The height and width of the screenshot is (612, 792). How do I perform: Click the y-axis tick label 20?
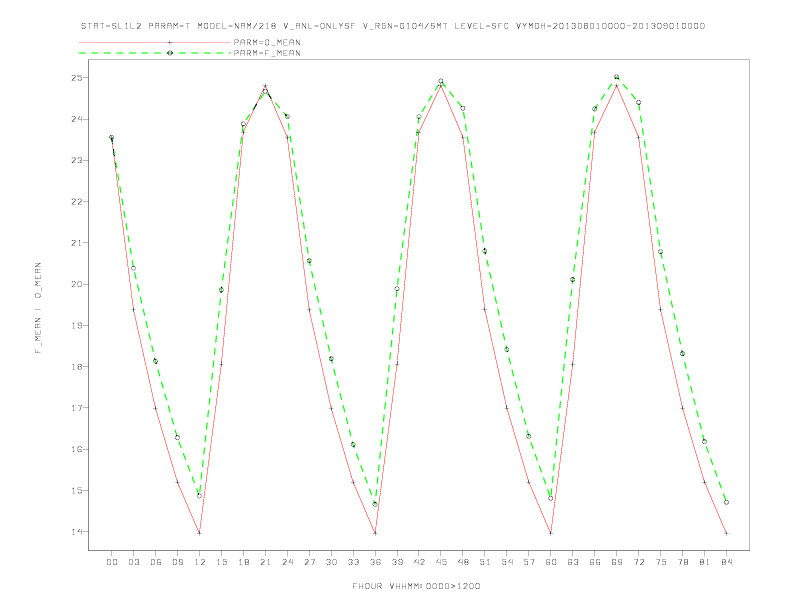coord(77,284)
